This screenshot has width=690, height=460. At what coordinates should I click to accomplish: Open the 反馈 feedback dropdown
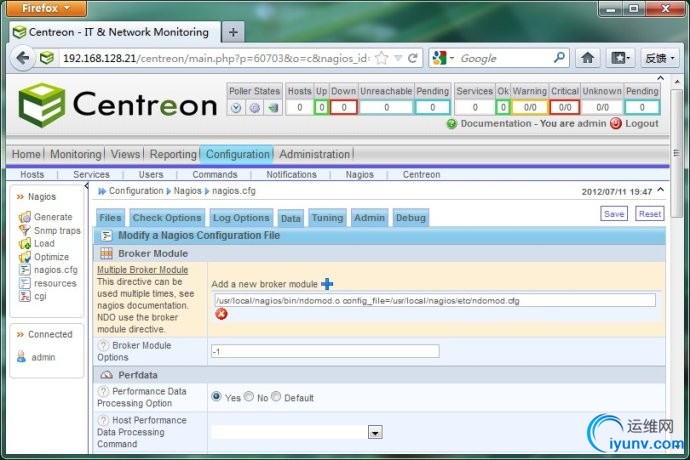659,58
